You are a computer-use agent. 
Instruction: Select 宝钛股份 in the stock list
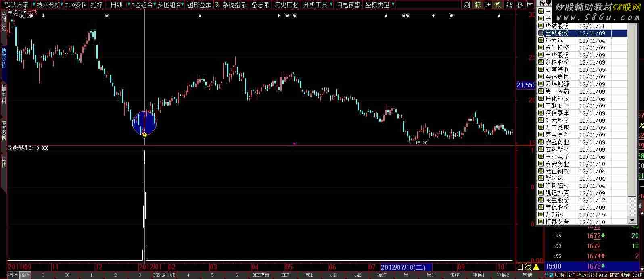583,33
